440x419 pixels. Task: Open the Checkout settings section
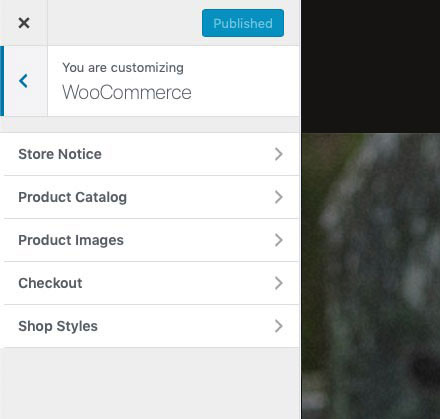(150, 283)
